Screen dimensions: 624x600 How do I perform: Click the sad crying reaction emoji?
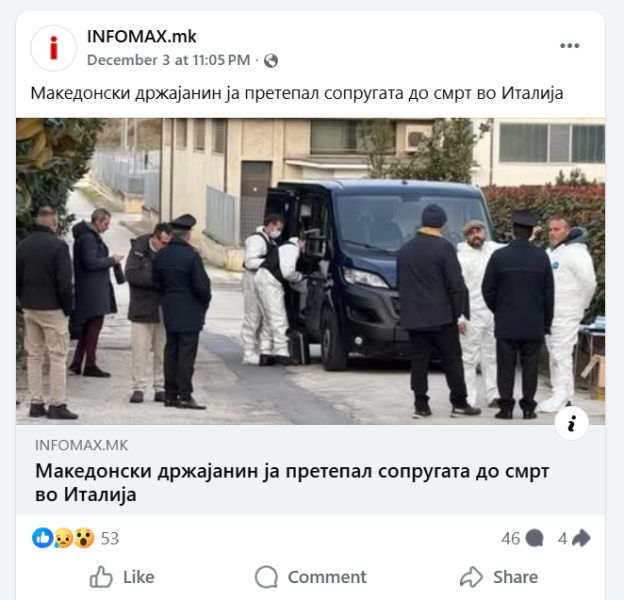click(x=63, y=538)
